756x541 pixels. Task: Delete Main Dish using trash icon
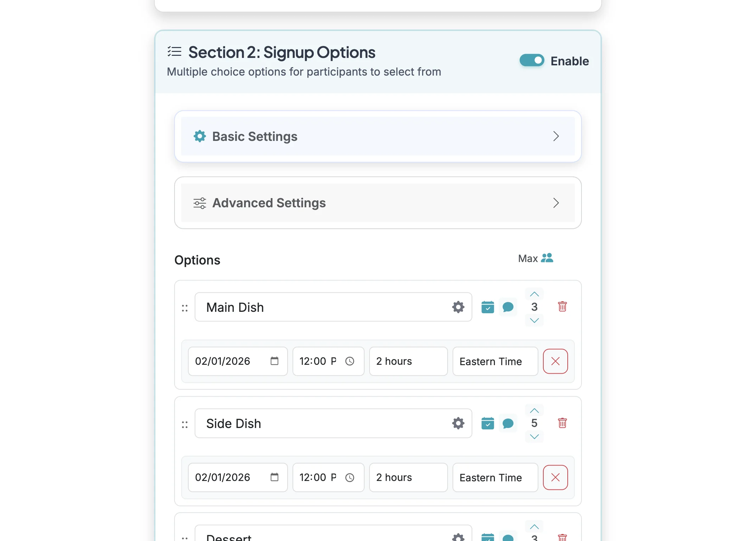562,307
